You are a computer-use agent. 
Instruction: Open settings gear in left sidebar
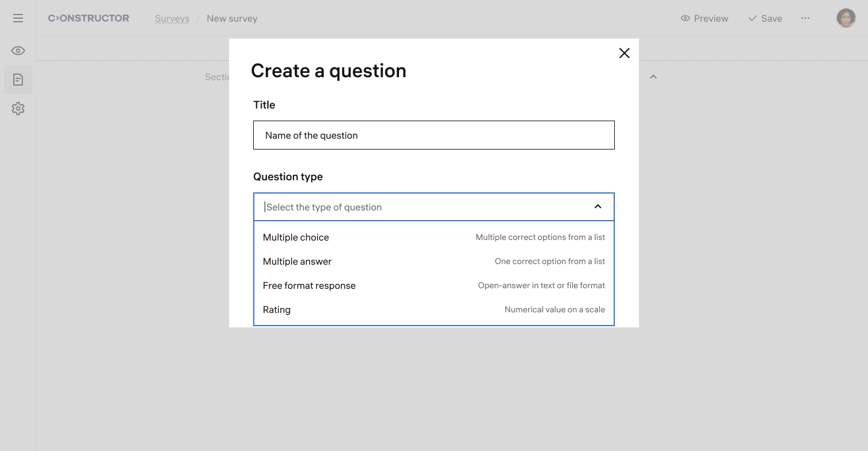click(18, 109)
